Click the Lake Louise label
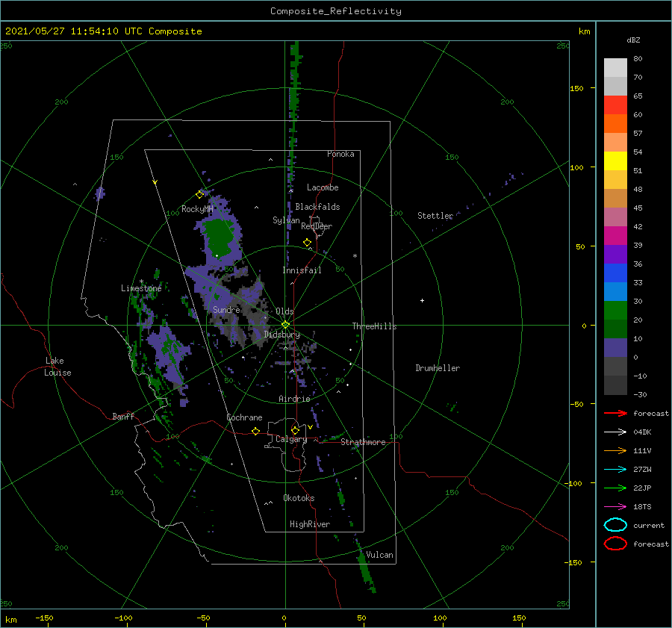Viewport: 672px width, 628px height. (x=57, y=367)
